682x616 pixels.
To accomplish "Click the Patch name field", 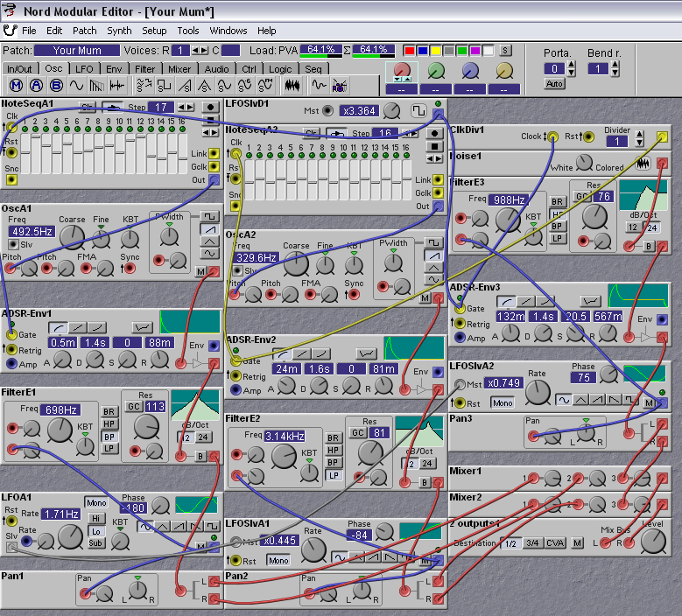I will point(77,51).
